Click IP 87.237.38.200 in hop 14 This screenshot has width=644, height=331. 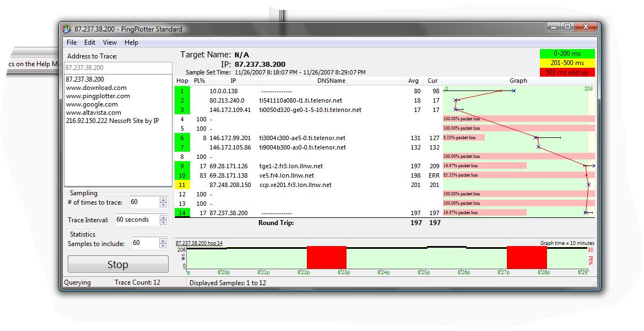click(229, 213)
